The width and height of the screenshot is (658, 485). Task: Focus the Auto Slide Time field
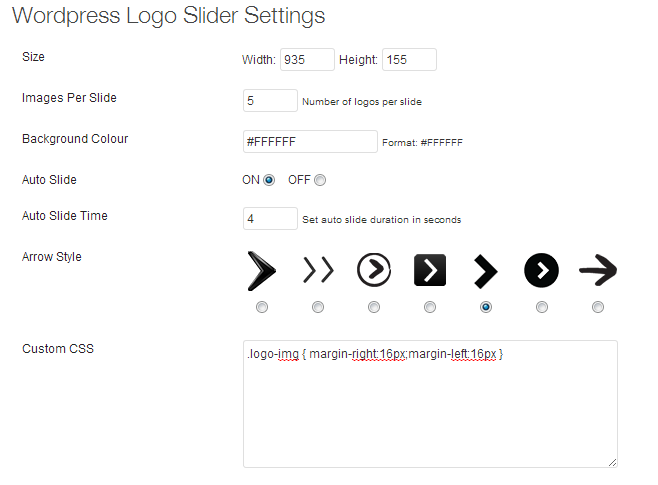[270, 219]
